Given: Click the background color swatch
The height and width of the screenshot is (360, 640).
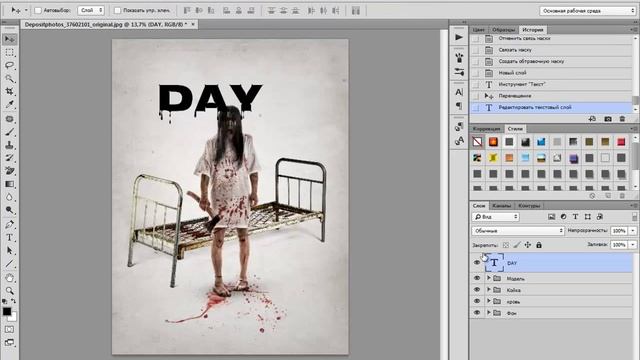Looking at the screenshot, I should [x=13, y=317].
